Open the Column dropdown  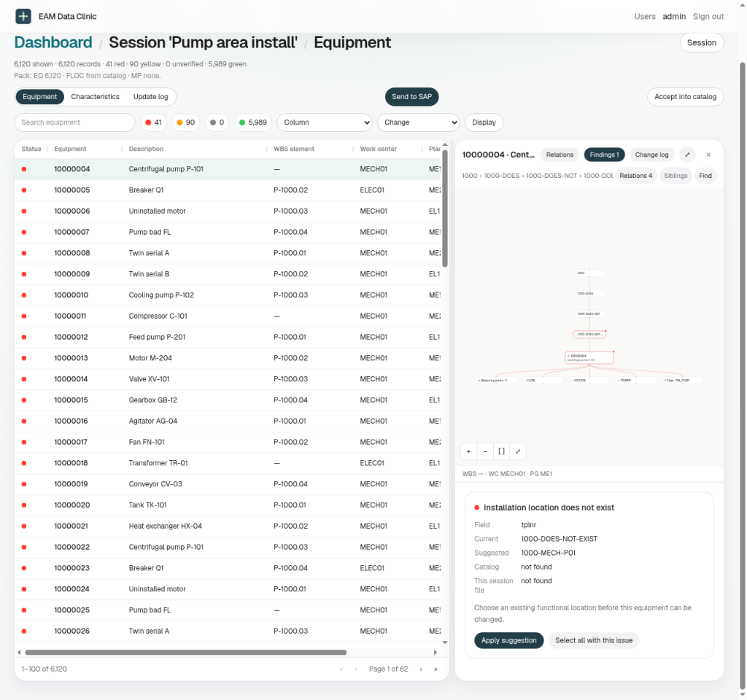click(325, 122)
